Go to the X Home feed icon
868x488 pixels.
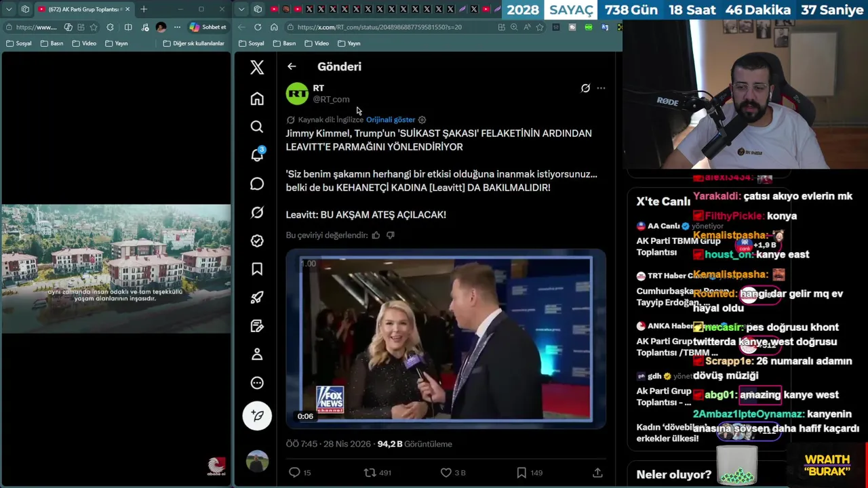[257, 99]
